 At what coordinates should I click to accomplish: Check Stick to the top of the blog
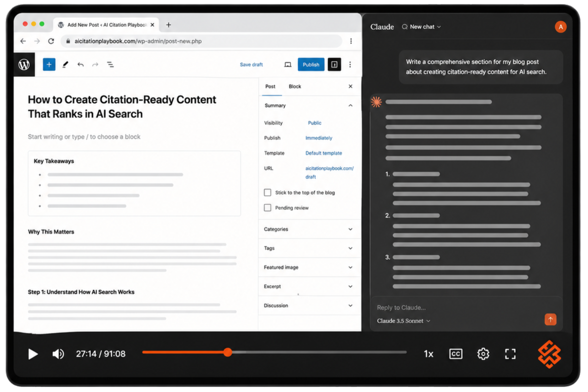268,193
